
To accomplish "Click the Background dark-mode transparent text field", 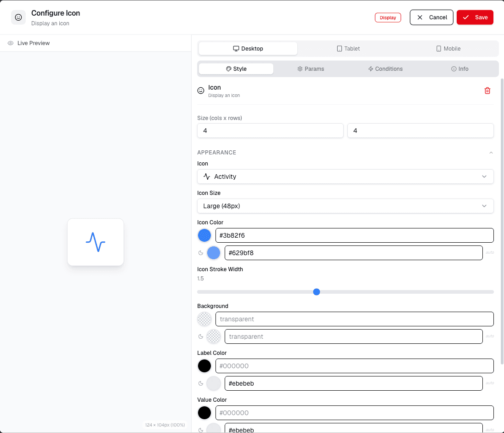I will [354, 336].
